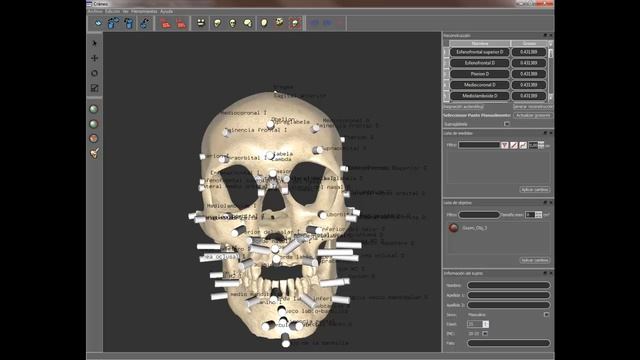Click the skull-with-brush icon in sidebar
This screenshot has width=640, height=360.
pos(94,153)
